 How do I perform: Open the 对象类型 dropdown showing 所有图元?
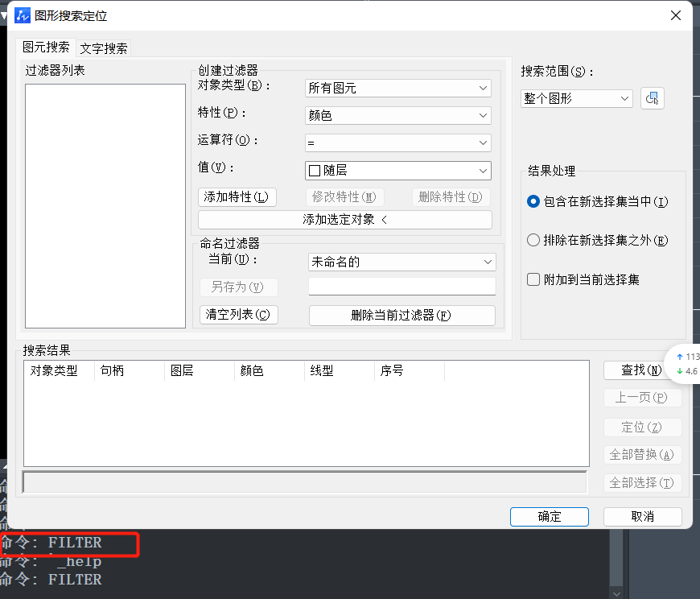tap(397, 88)
